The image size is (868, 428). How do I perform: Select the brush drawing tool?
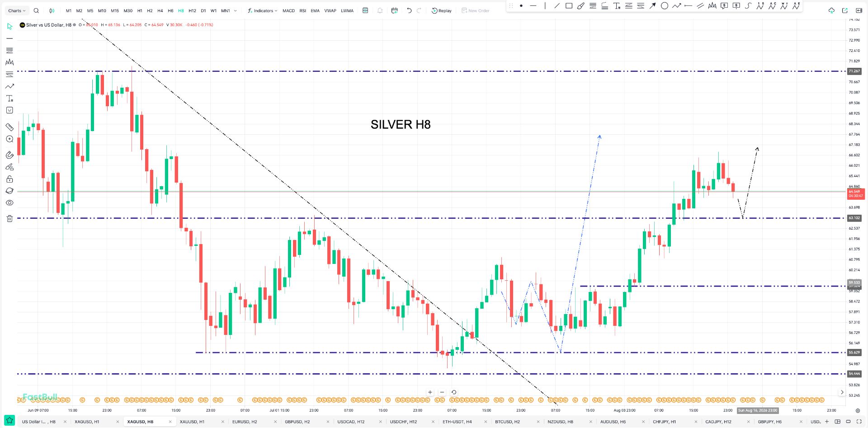click(x=581, y=6)
